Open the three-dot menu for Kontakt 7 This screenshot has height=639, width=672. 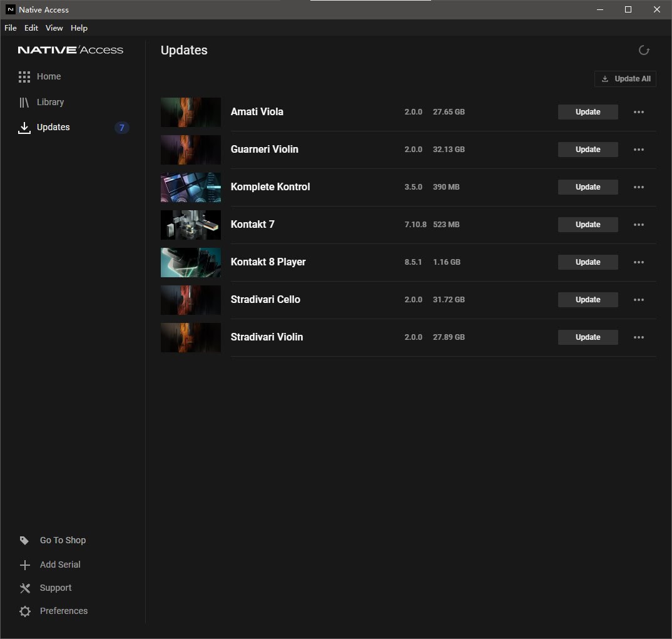click(x=638, y=225)
